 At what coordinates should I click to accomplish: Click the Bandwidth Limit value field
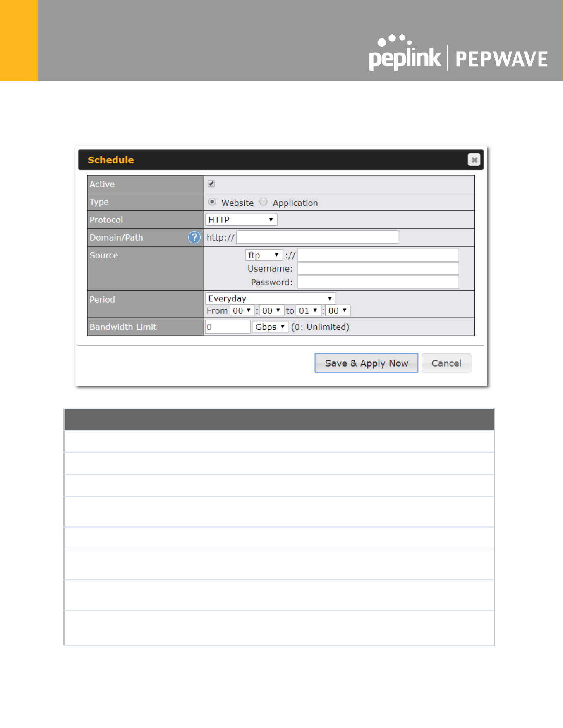[x=228, y=327]
